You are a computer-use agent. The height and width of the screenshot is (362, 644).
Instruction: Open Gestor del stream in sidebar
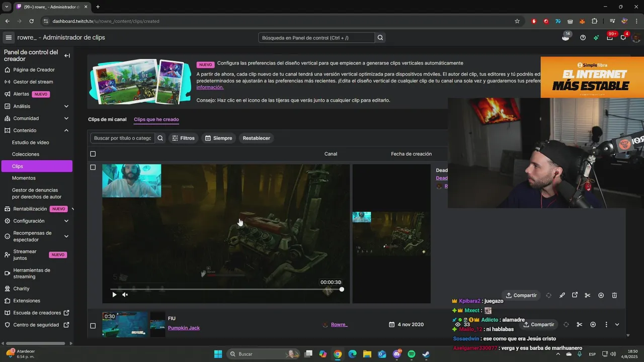(x=33, y=82)
